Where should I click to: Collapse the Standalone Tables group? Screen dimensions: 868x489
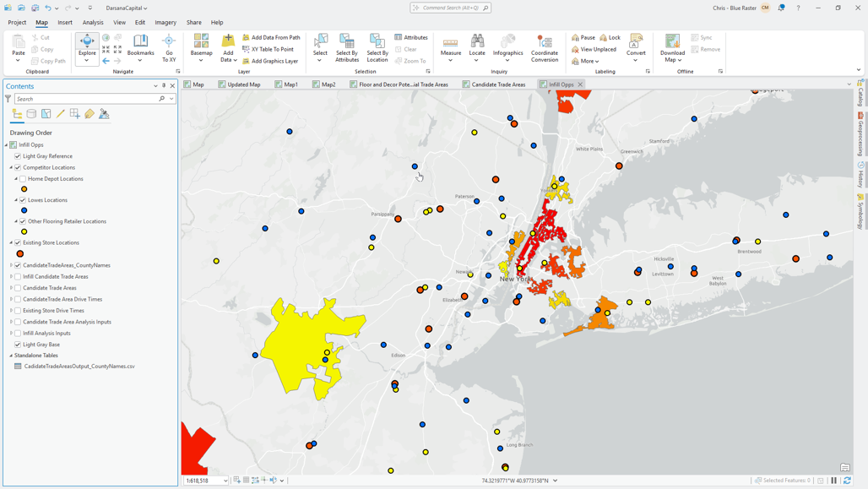point(11,356)
